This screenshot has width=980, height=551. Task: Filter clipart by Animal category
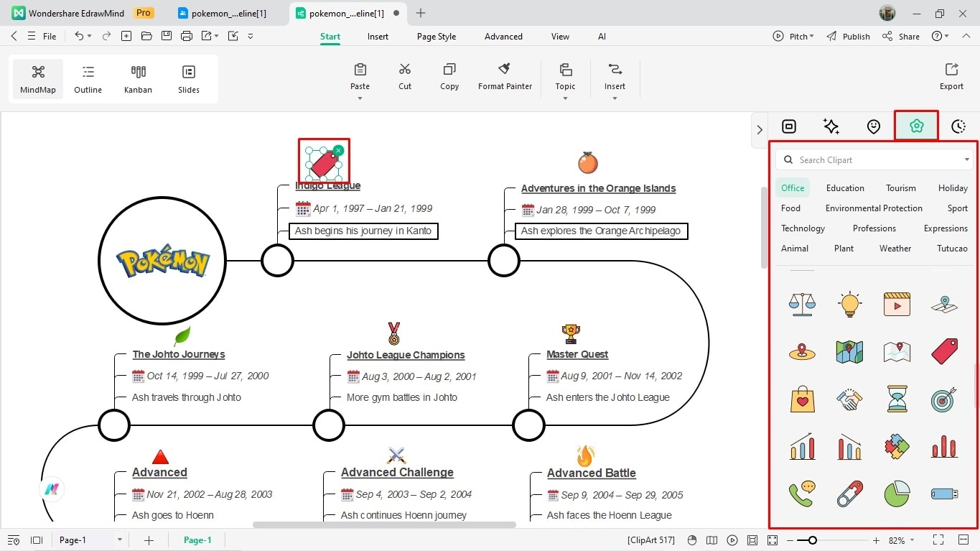click(795, 249)
